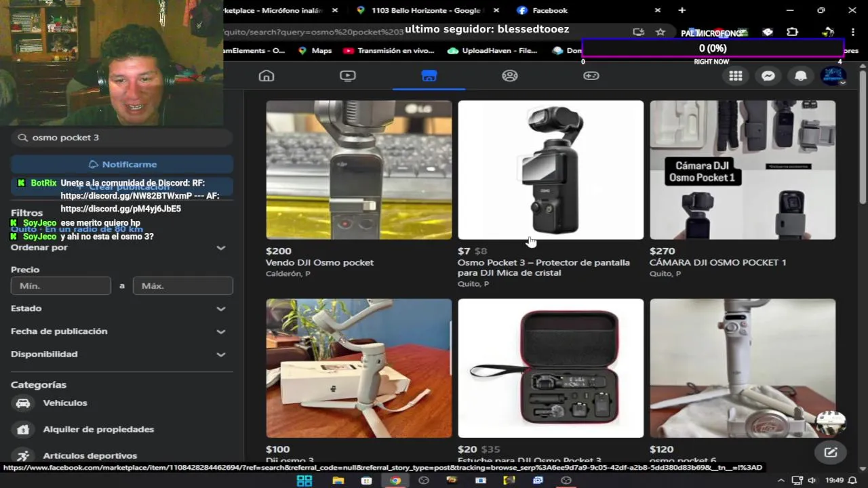
Task: Close the Google Maps tab
Action: (496, 10)
